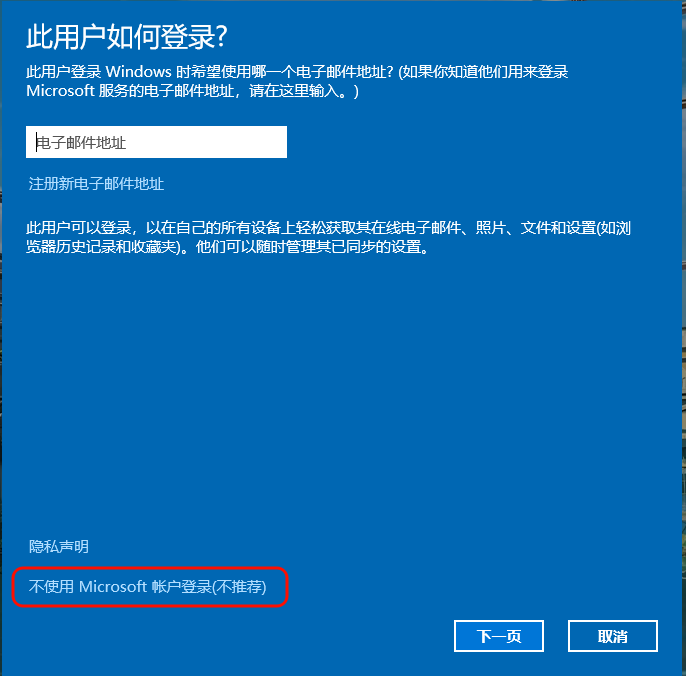Screen dimensions: 686x676
Task: Click the 取消 button
Action: tap(613, 636)
